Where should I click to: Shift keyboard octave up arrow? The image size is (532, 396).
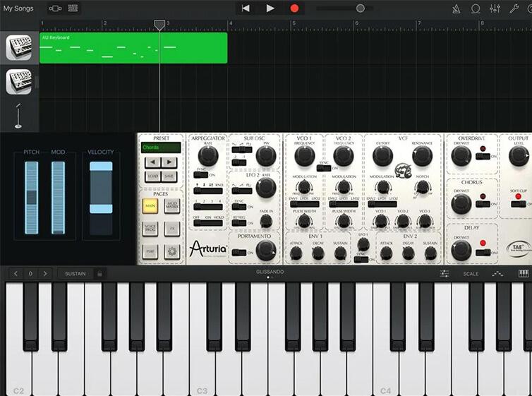pyautogui.click(x=45, y=273)
